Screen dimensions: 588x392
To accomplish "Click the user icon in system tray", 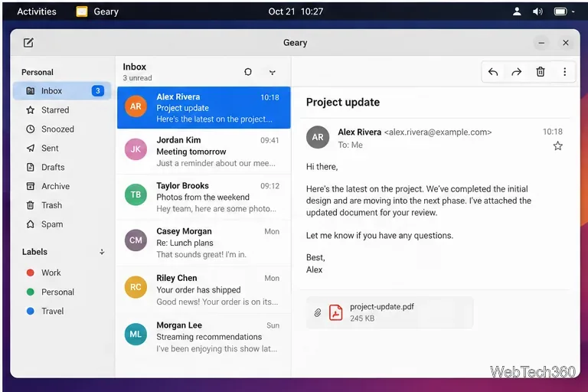I will [x=517, y=11].
